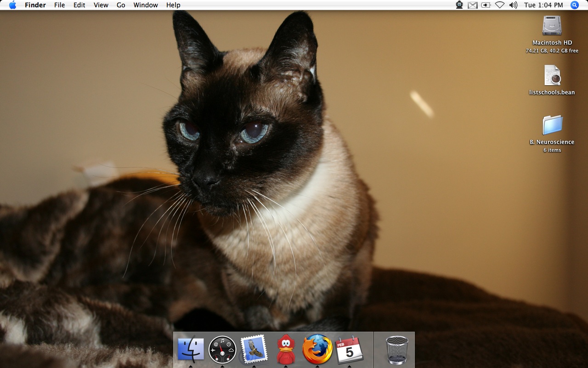Screen dimensions: 588x368
Task: Open the Apple menu
Action: (12, 5)
